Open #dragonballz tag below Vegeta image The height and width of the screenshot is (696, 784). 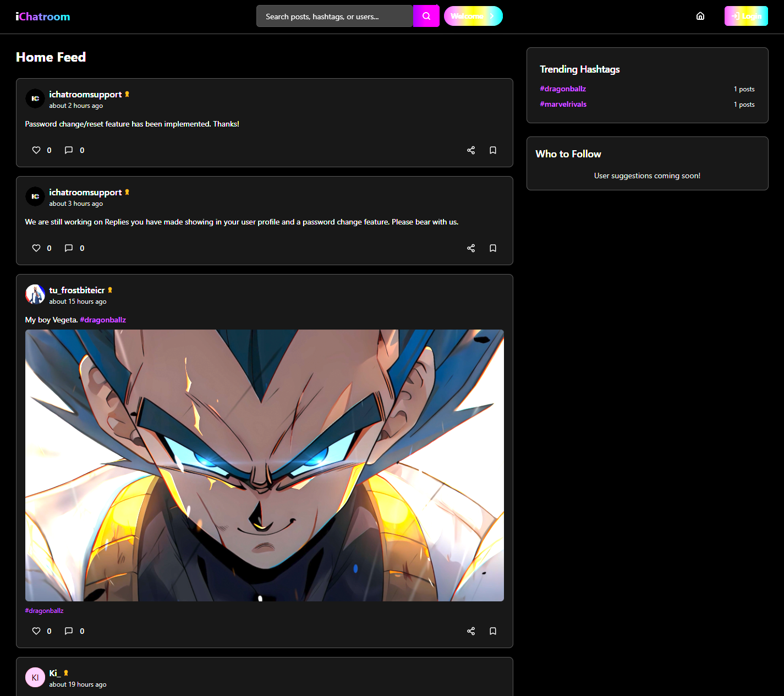click(x=44, y=611)
